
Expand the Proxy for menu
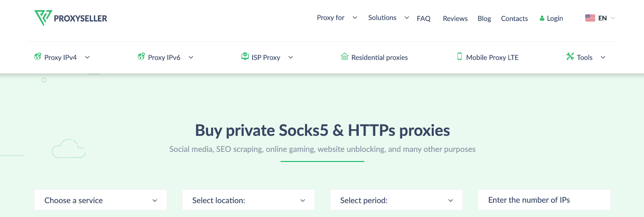(x=337, y=18)
